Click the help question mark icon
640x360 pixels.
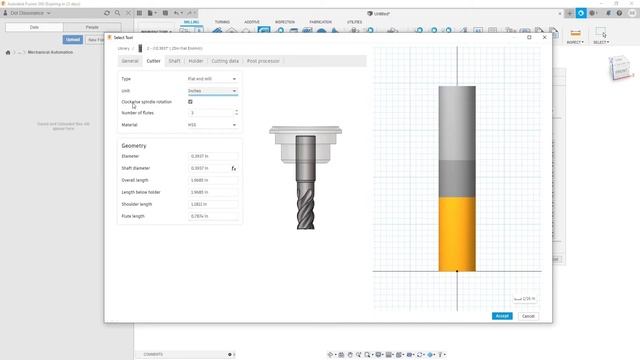pos(619,13)
